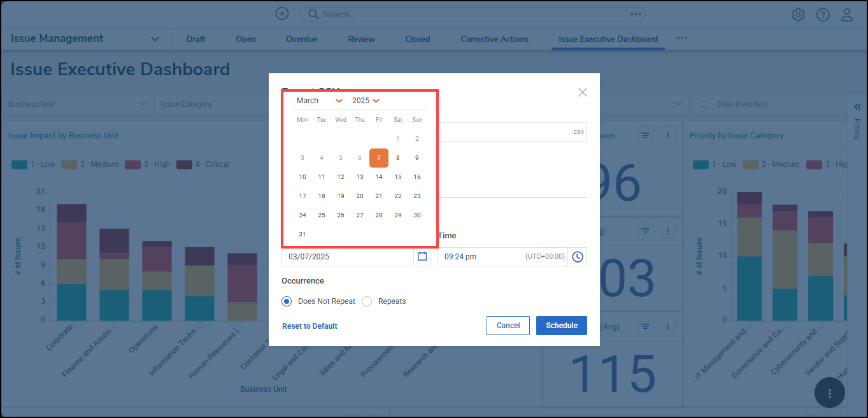This screenshot has width=868, height=418.
Task: Open the Help question mark icon
Action: pyautogui.click(x=823, y=14)
